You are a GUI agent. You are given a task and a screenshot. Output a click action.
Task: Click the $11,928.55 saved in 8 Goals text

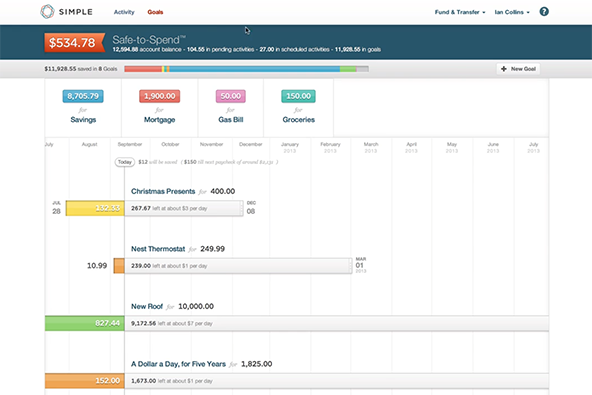click(x=81, y=69)
